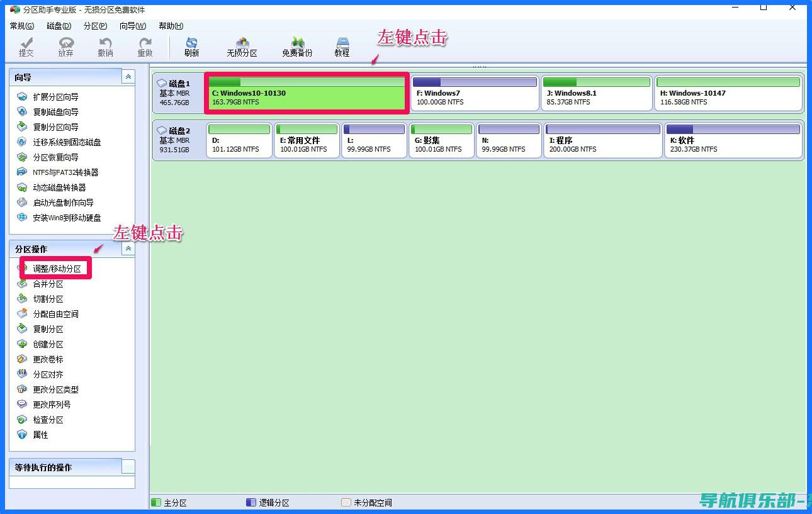This screenshot has width=812, height=514.
Task: Launch the 扩展分区向导 wizard
Action: pos(48,97)
